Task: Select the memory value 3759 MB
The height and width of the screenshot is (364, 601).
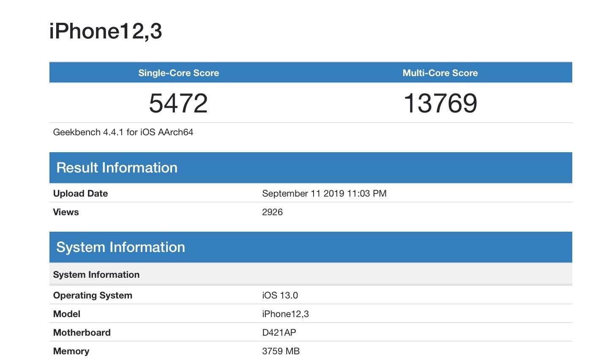Action: (281, 351)
